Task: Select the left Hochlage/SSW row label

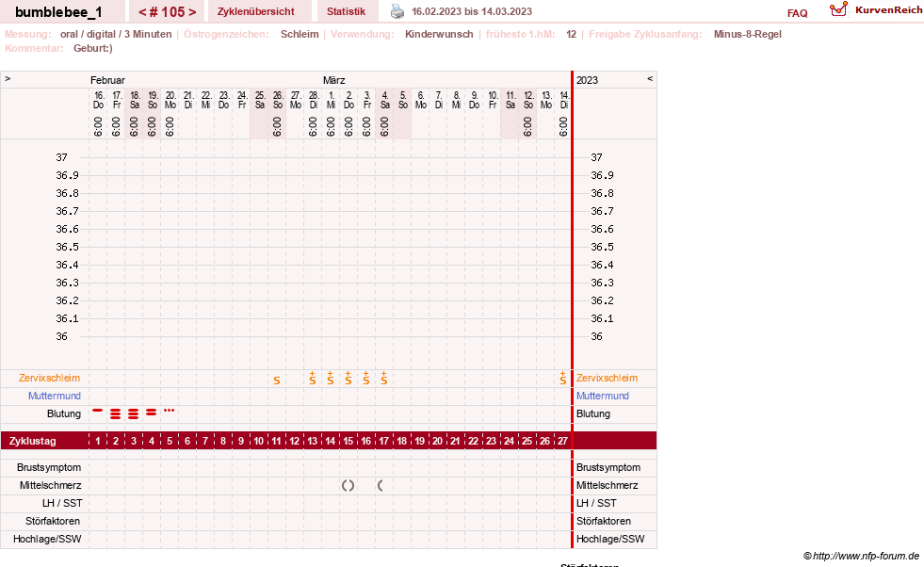Action: (47, 539)
